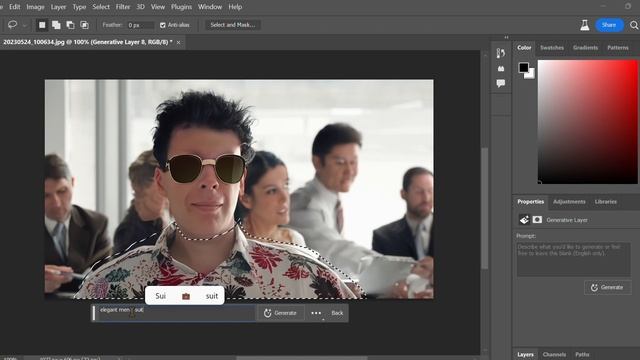This screenshot has height=360, width=640.
Task: Pick a red in the color field
Action: pyautogui.click(x=587, y=122)
